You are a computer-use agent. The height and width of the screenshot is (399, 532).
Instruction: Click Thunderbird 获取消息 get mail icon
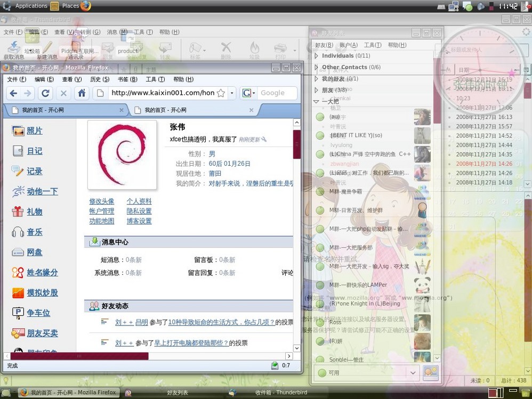14,47
